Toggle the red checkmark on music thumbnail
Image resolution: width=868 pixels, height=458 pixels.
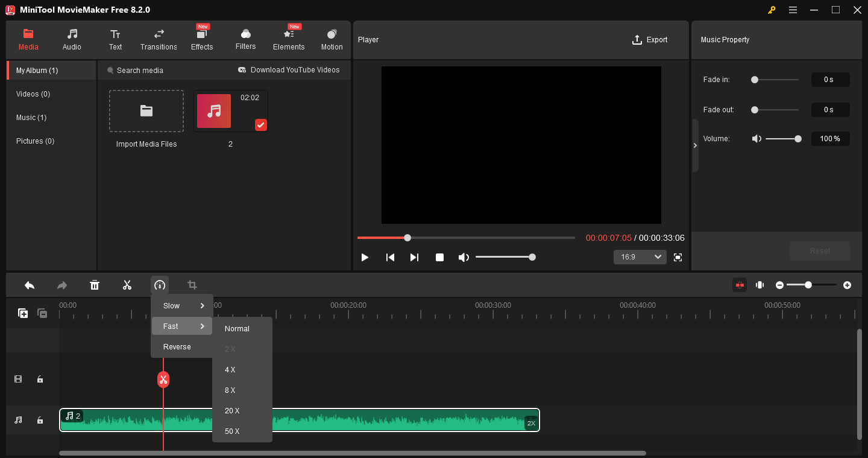260,125
